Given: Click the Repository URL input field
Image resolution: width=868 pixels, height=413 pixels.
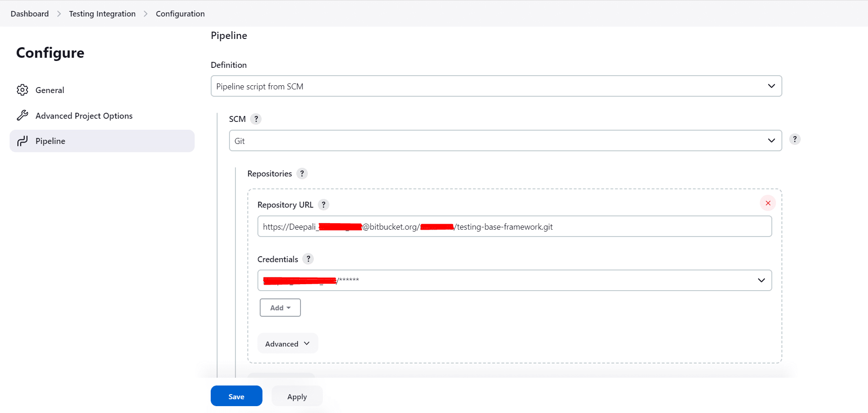Looking at the screenshot, I should 514,226.
